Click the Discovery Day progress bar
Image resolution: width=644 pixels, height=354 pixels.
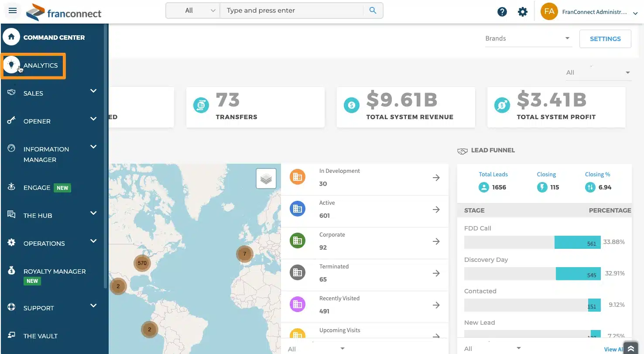coord(532,274)
